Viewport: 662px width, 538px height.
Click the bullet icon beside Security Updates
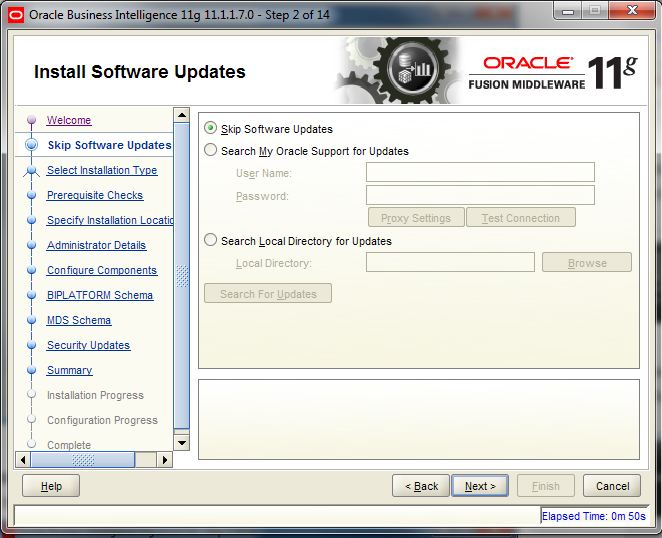(31, 345)
